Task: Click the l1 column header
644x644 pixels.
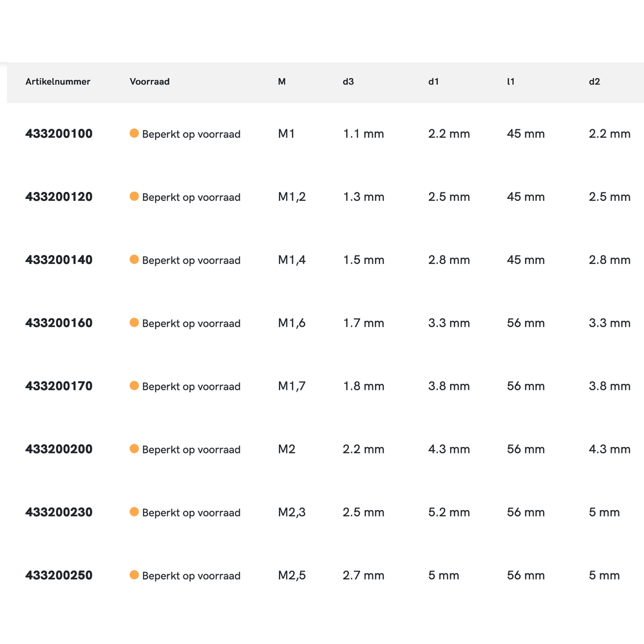Action: [x=511, y=82]
